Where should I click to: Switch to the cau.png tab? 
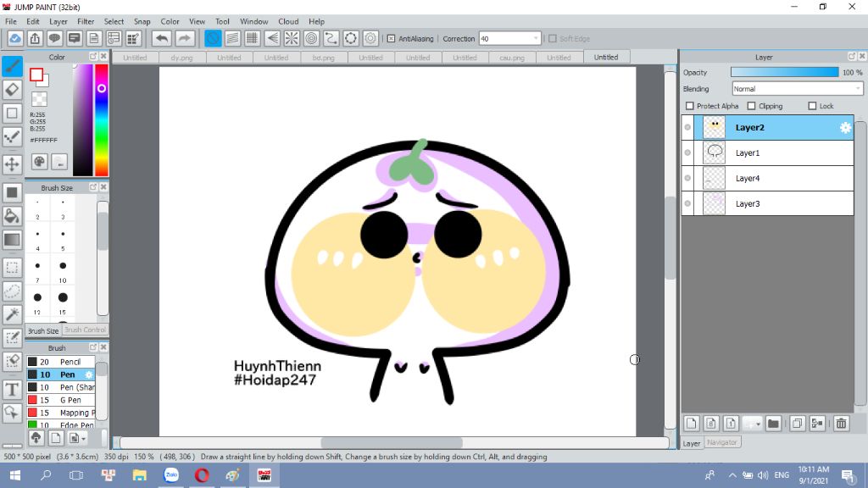pos(511,58)
